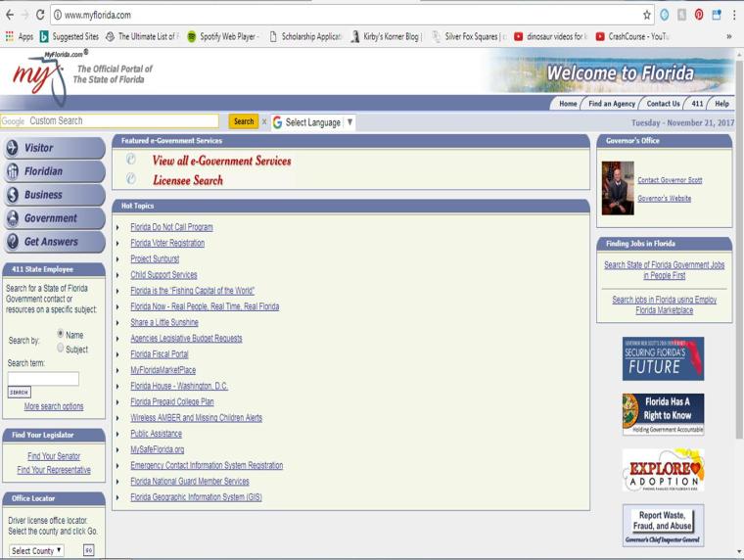
Task: Click the Explore Adoption banner image
Action: [x=663, y=468]
